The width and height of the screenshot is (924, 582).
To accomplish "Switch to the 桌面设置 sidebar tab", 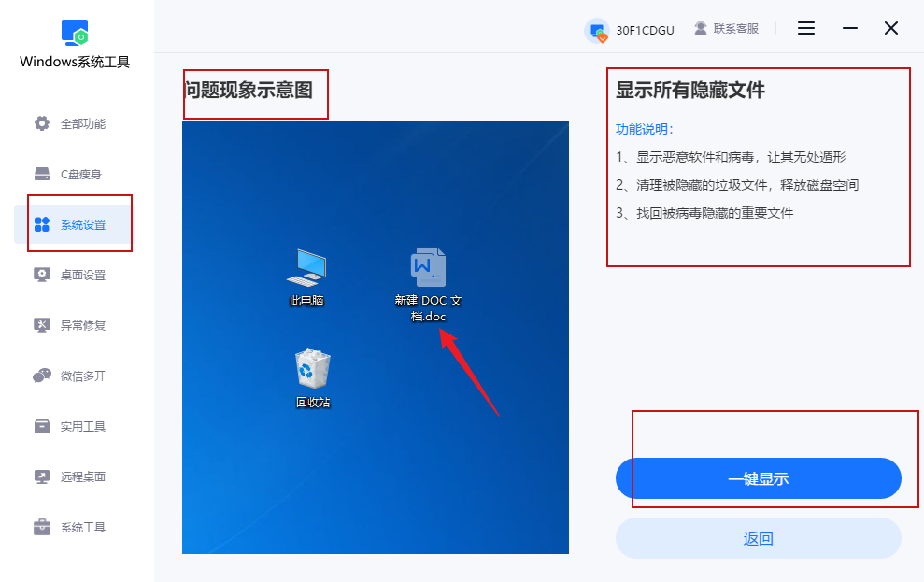I will tap(73, 275).
